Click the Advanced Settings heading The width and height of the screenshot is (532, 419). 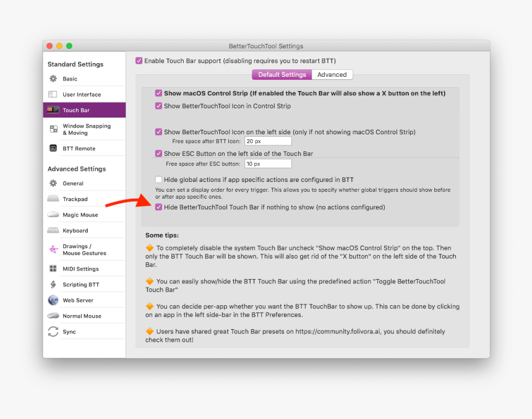[x=77, y=169]
